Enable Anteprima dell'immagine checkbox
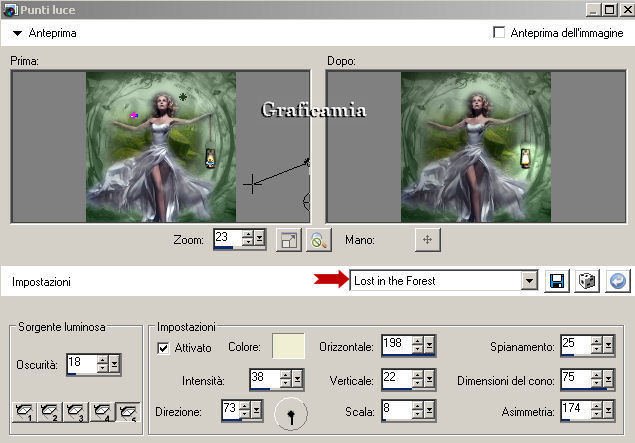This screenshot has height=443, width=635. coord(499,32)
